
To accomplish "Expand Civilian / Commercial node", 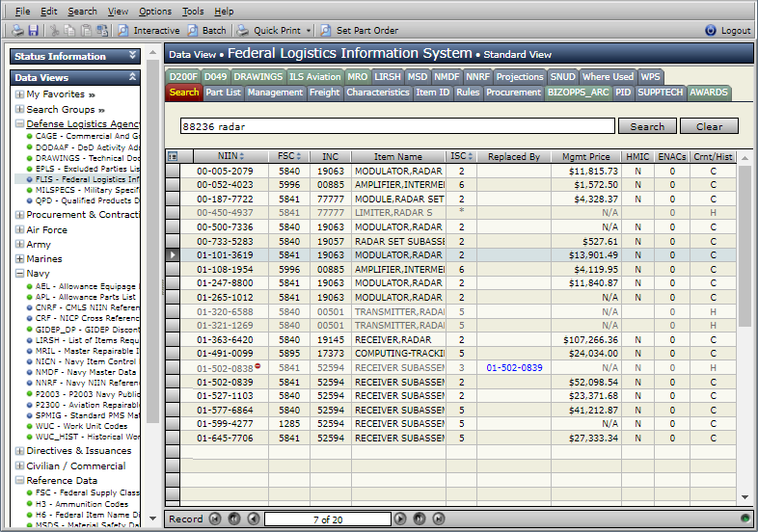I will point(19,465).
